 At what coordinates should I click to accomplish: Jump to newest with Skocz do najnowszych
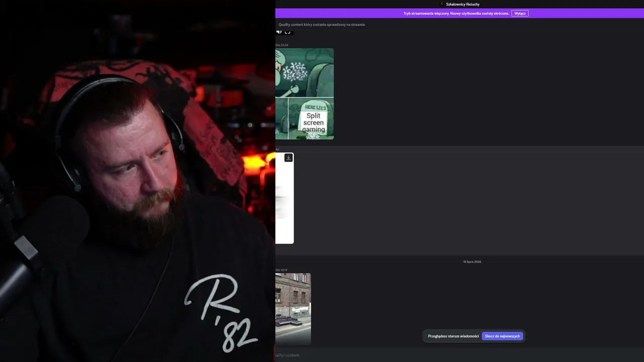click(502, 336)
